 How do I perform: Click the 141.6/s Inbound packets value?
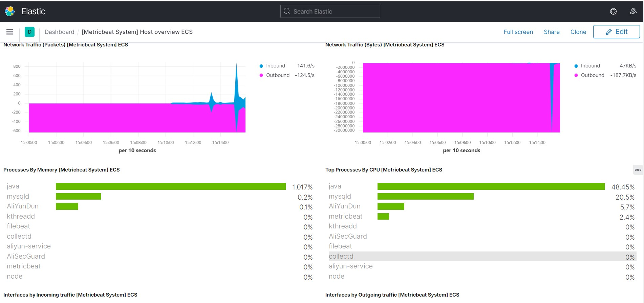click(306, 66)
